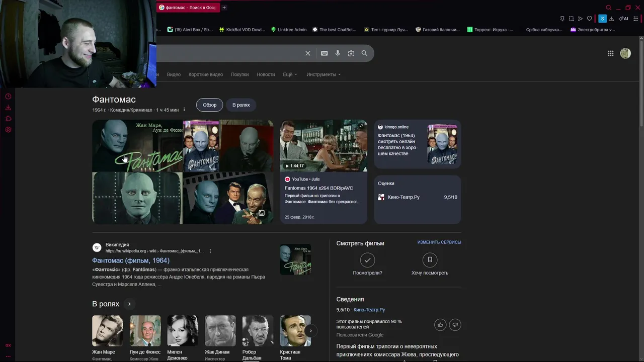The width and height of the screenshot is (644, 362).
Task: Open the Linktree Admin bookmark
Action: [289, 30]
